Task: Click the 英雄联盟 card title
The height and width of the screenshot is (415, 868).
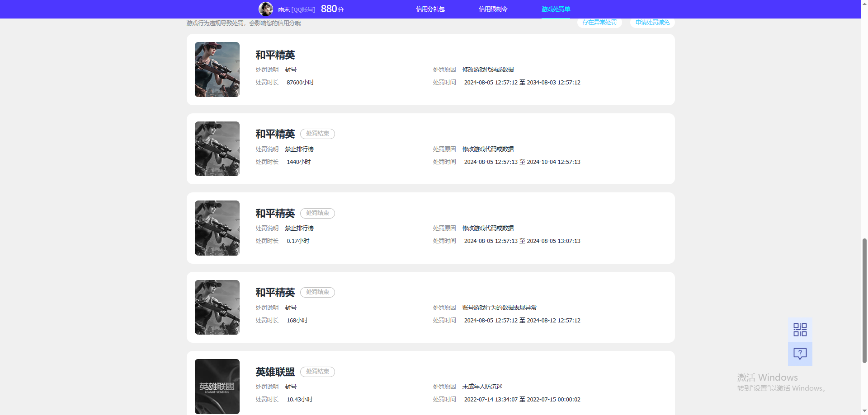Action: coord(275,372)
